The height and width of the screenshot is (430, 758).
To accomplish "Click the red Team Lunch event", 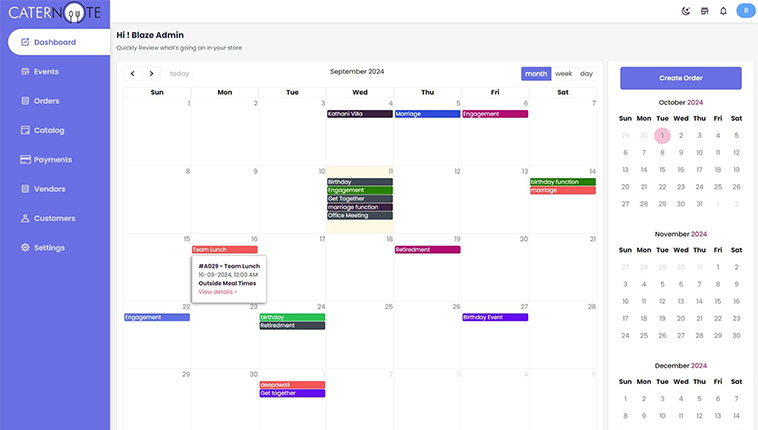I will click(224, 249).
